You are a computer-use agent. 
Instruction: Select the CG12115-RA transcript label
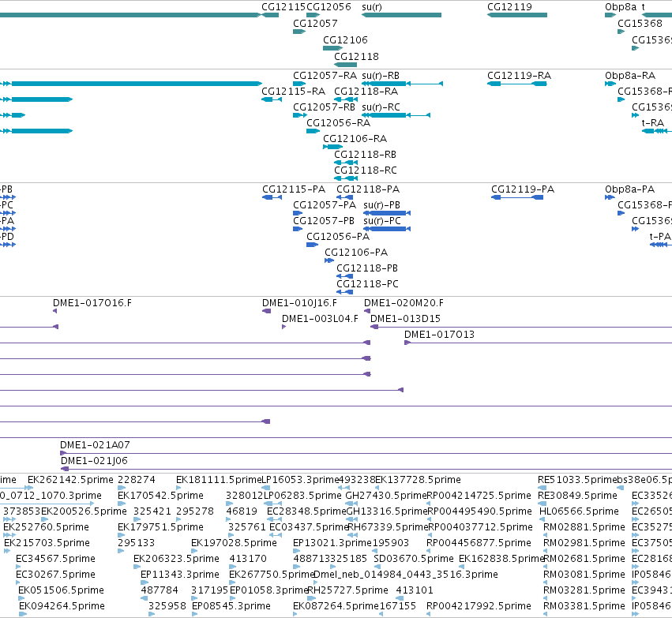pos(293,92)
